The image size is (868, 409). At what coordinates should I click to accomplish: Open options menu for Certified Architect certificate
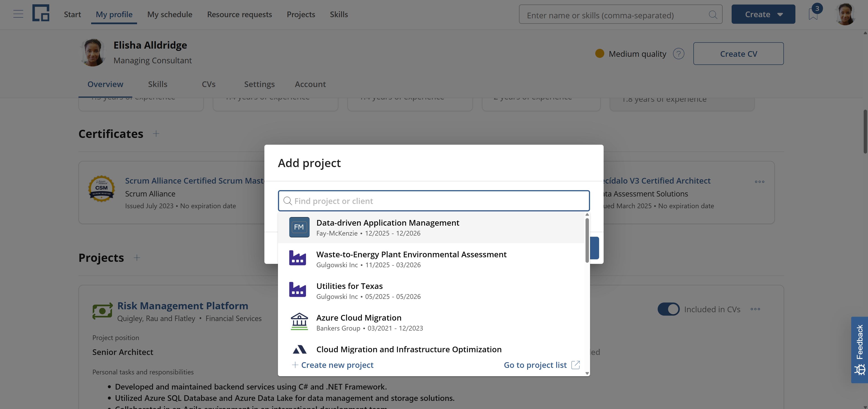[x=759, y=182]
